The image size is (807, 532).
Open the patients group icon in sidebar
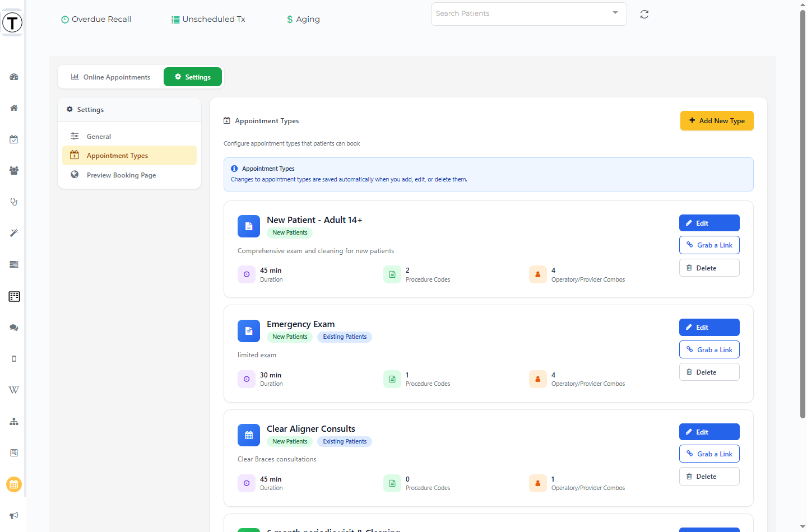[14, 171]
